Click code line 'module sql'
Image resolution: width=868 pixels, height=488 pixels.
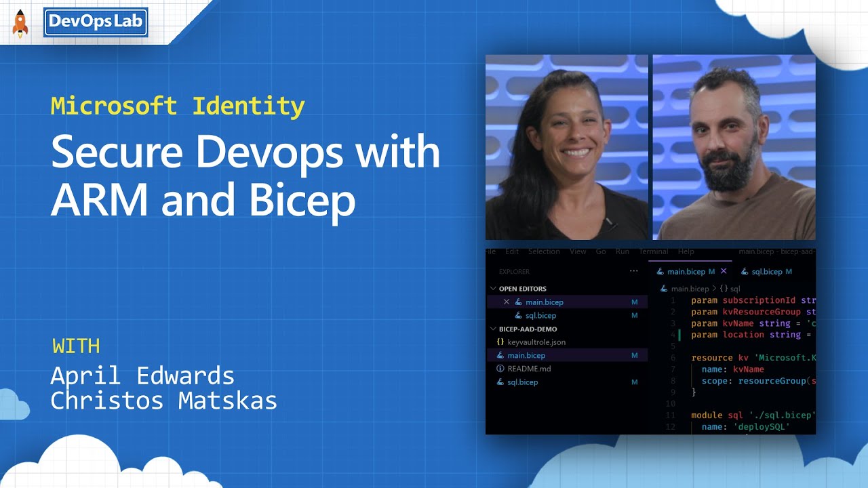pos(753,415)
